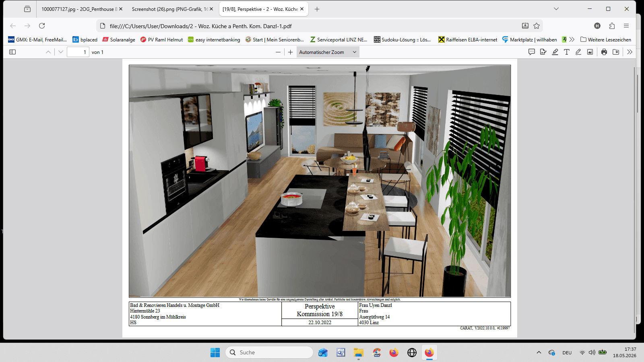Reload the current page
Viewport: 644px width, 362px height.
pos(42,26)
